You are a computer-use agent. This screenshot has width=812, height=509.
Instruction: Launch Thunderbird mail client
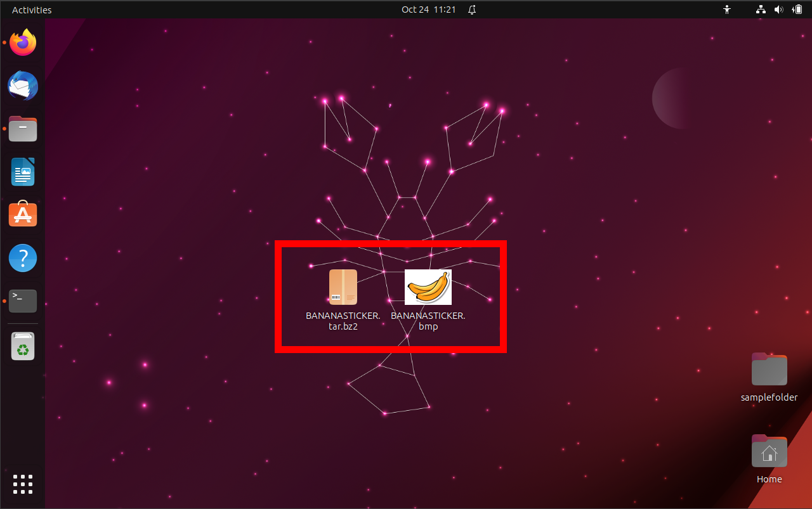pyautogui.click(x=23, y=86)
